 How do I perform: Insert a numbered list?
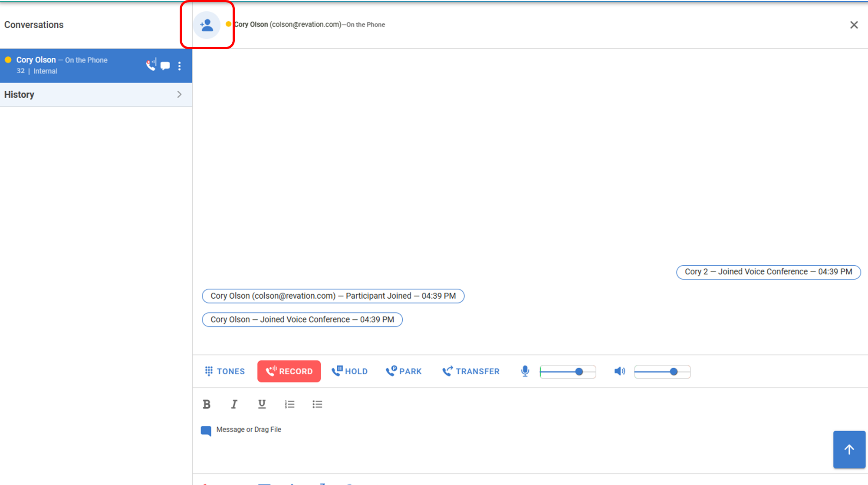coord(289,404)
